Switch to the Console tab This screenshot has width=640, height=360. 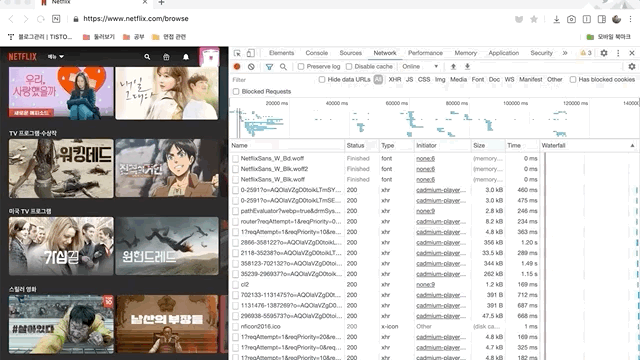click(317, 53)
